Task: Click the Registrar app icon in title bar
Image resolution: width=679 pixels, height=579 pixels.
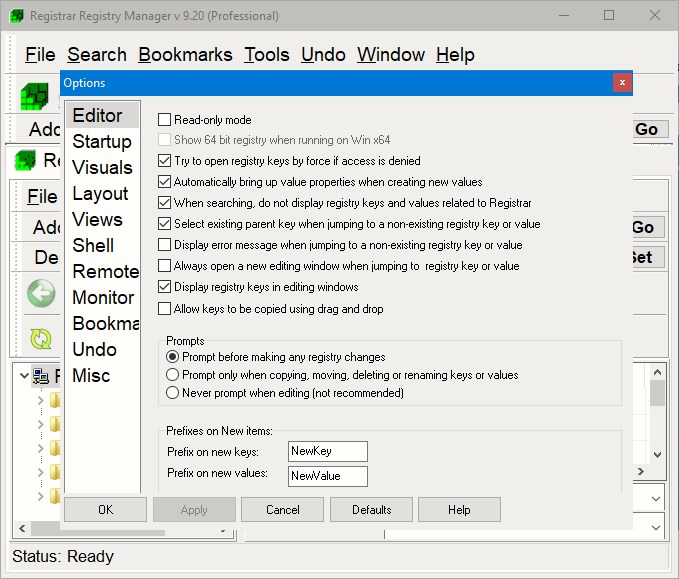Action: click(x=14, y=15)
